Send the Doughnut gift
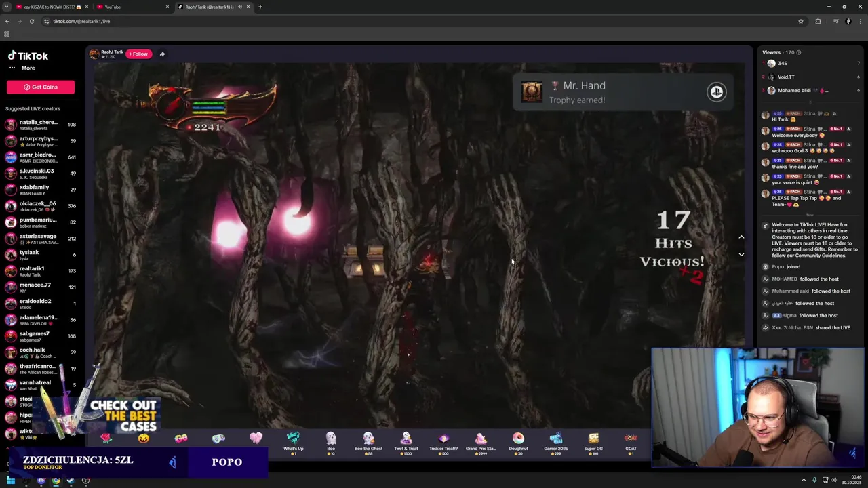Screen dimensions: 868x488 518,443
